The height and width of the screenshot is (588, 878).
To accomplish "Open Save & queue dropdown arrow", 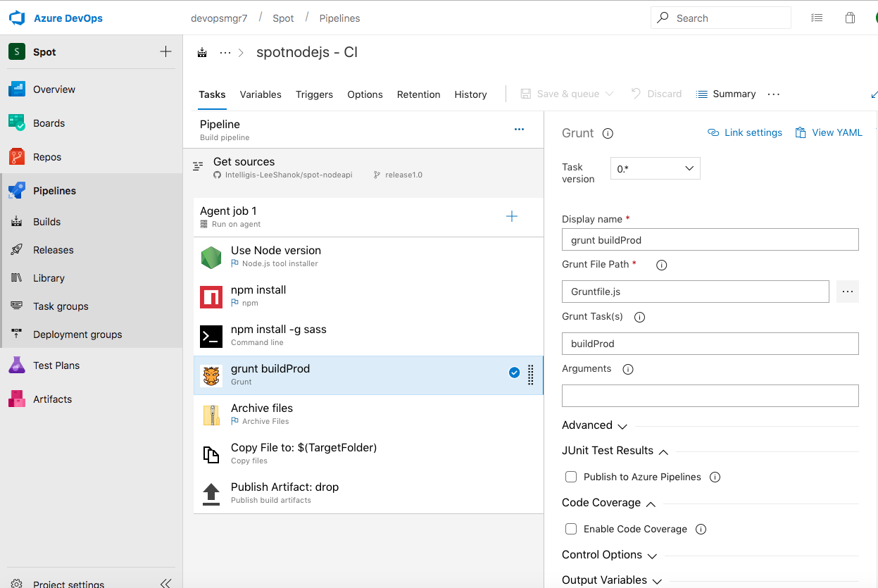I will [609, 94].
